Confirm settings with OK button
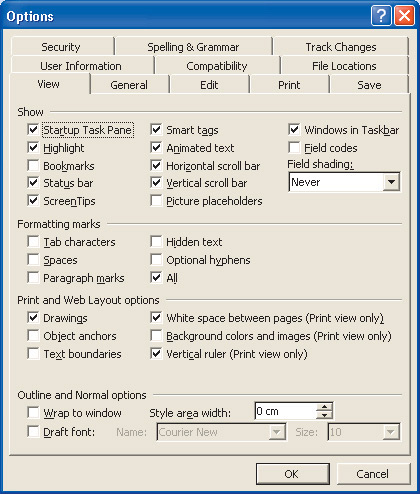 coord(292,474)
